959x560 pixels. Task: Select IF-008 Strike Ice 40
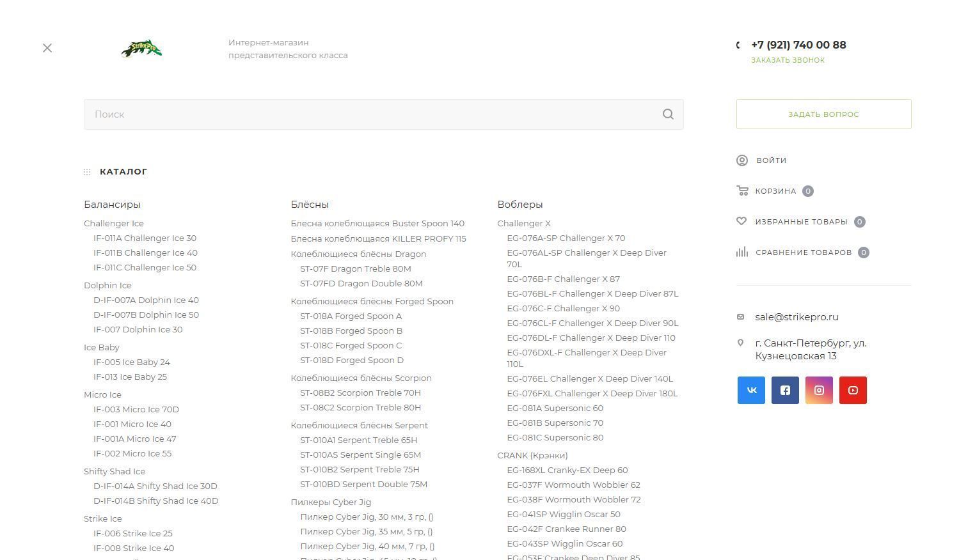pos(134,548)
